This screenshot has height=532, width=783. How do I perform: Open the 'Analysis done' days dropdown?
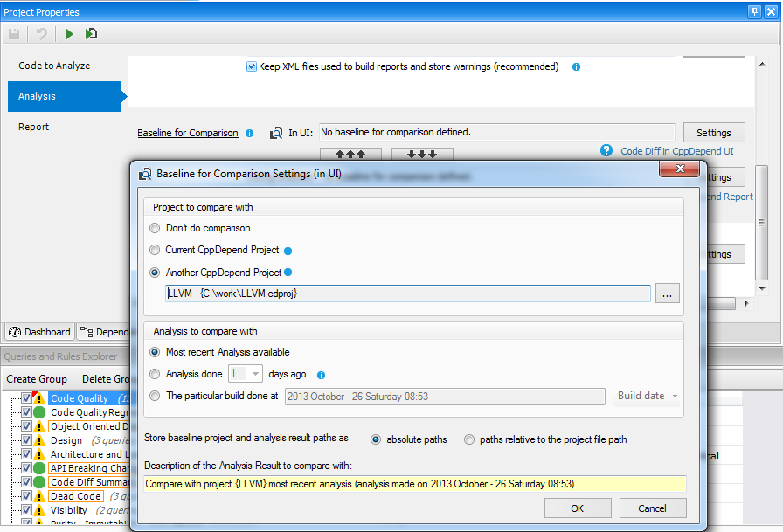click(x=255, y=374)
